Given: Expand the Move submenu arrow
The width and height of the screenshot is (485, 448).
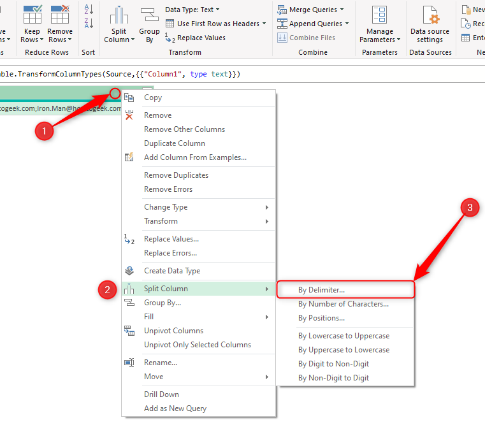Looking at the screenshot, I should [x=266, y=377].
